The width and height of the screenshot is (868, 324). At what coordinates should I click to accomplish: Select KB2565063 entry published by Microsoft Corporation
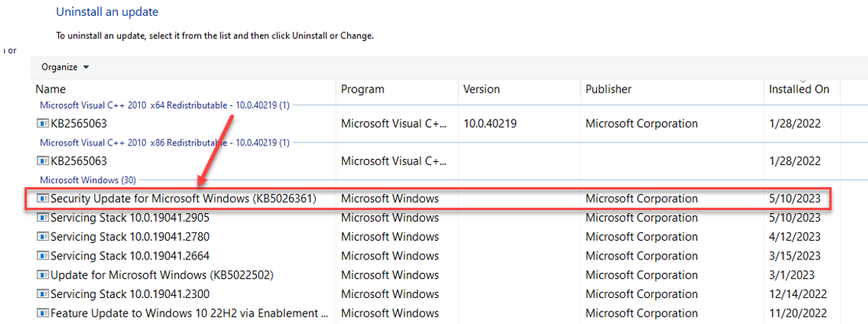(x=79, y=123)
